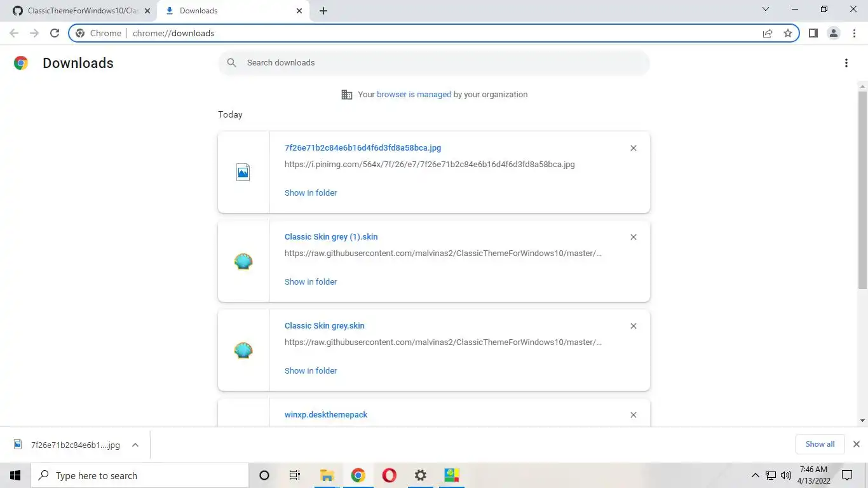Open Classic Skin grey.skin file link
The height and width of the screenshot is (488, 868).
(x=325, y=325)
